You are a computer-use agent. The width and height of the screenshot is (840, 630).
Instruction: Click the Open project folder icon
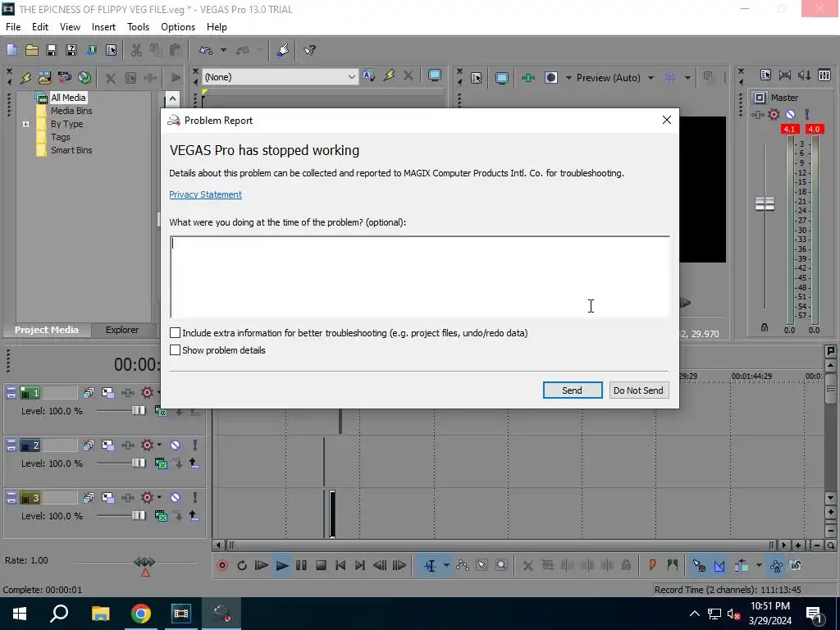pos(32,50)
